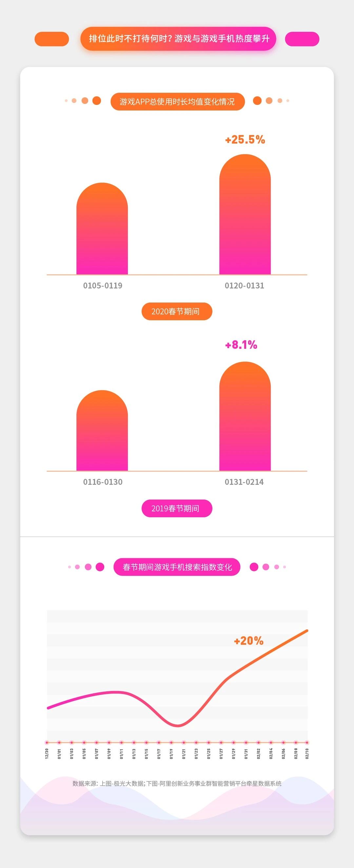Click the largest orange dot right of 游戏APP heading

(257, 100)
